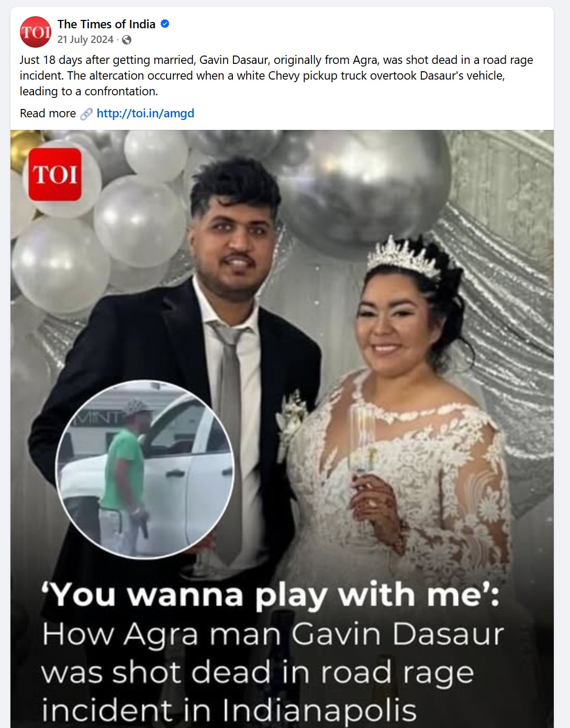Click the 'You wanna play with me' headline

pyautogui.click(x=271, y=595)
